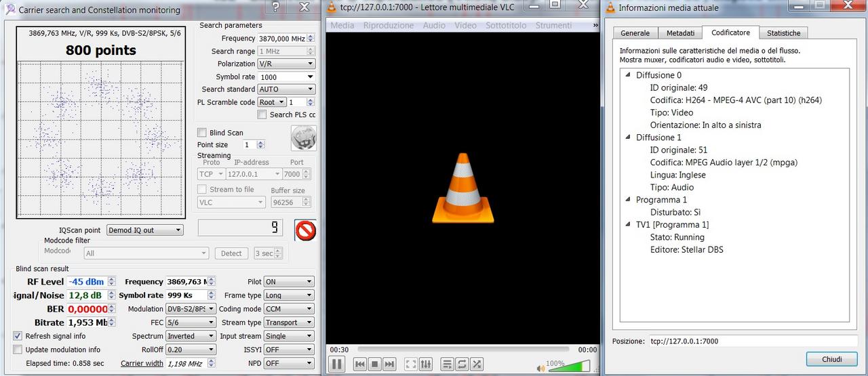Open the FEC 5/6 dropdown

(191, 322)
